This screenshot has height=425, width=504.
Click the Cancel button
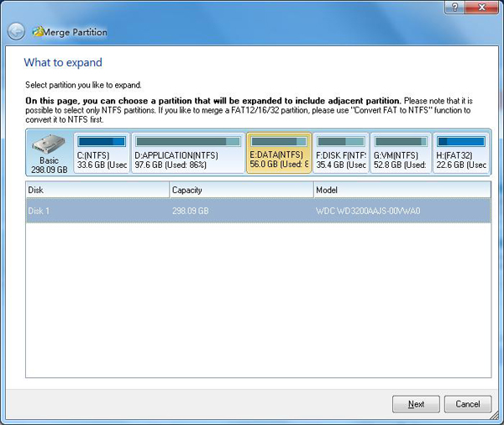tap(468, 404)
